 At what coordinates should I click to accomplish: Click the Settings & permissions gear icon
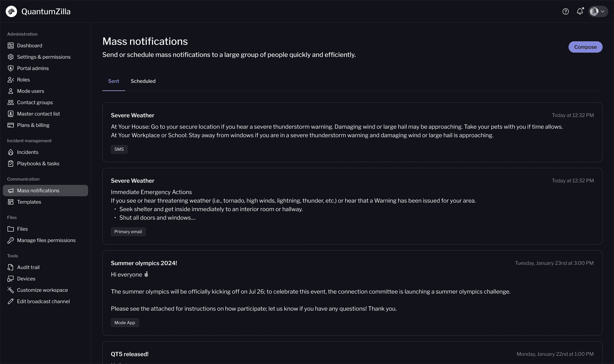11,57
